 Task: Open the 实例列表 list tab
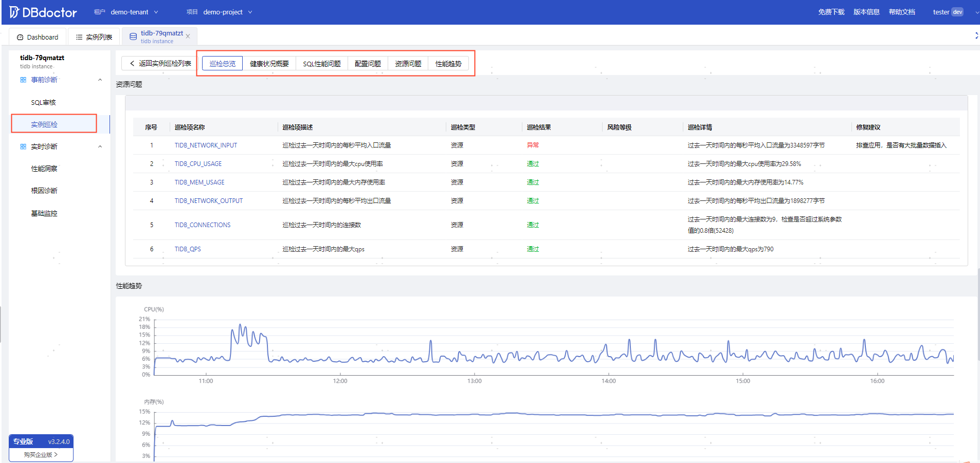coord(94,37)
